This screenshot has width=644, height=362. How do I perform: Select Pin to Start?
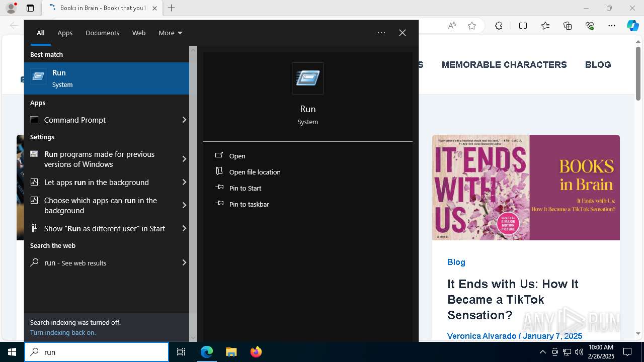pos(245,188)
